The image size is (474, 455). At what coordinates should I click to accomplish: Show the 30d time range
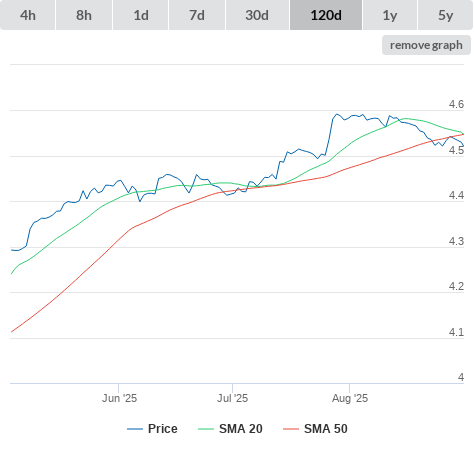point(257,15)
